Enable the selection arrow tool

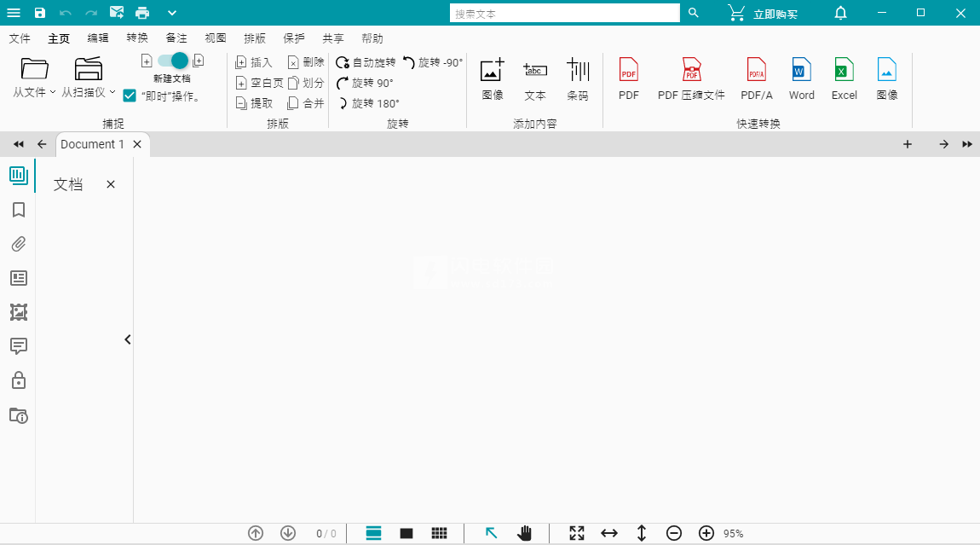[x=491, y=532]
